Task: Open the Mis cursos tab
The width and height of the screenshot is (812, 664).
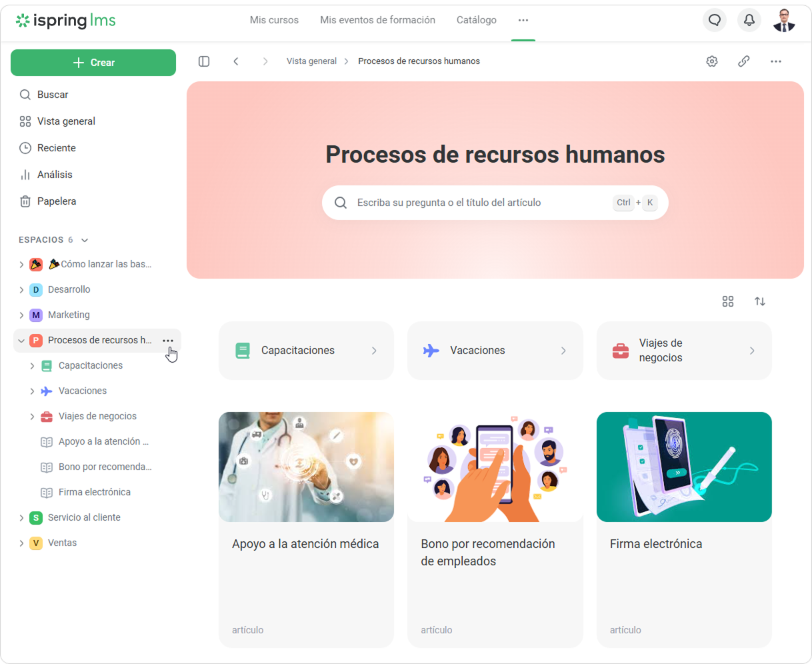Action: 274,20
